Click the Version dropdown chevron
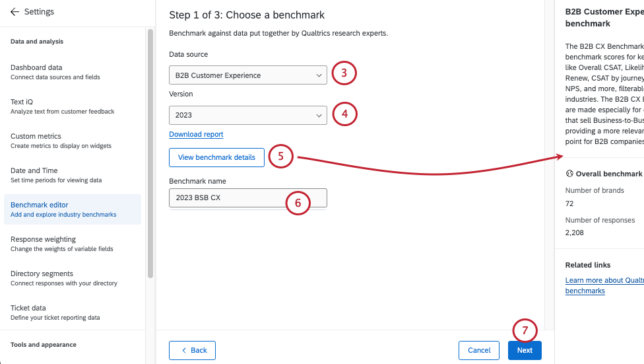This screenshot has height=364, width=644. [x=319, y=115]
